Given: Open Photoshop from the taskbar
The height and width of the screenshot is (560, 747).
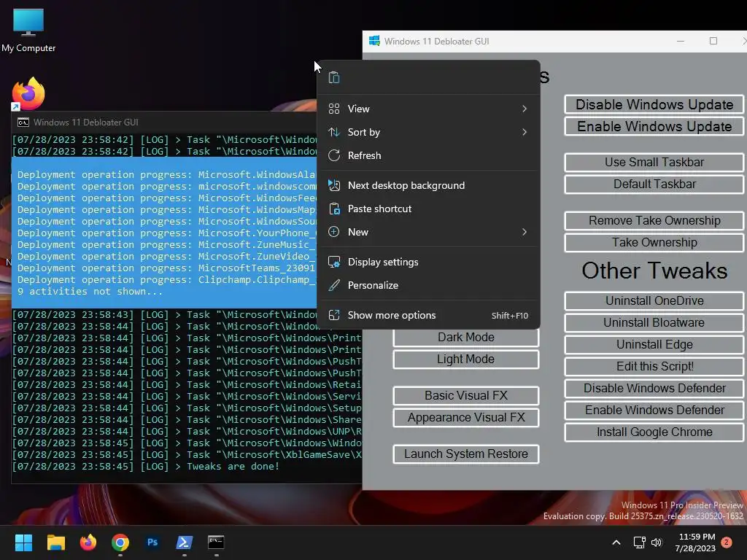Looking at the screenshot, I should (152, 542).
